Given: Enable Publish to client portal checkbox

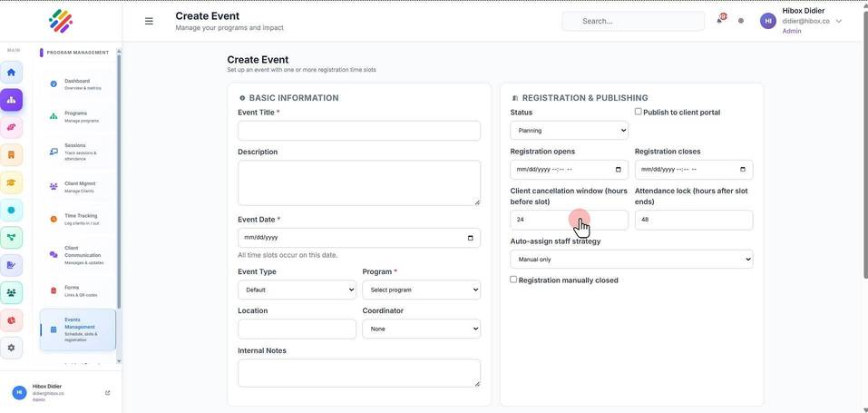Looking at the screenshot, I should click(639, 112).
